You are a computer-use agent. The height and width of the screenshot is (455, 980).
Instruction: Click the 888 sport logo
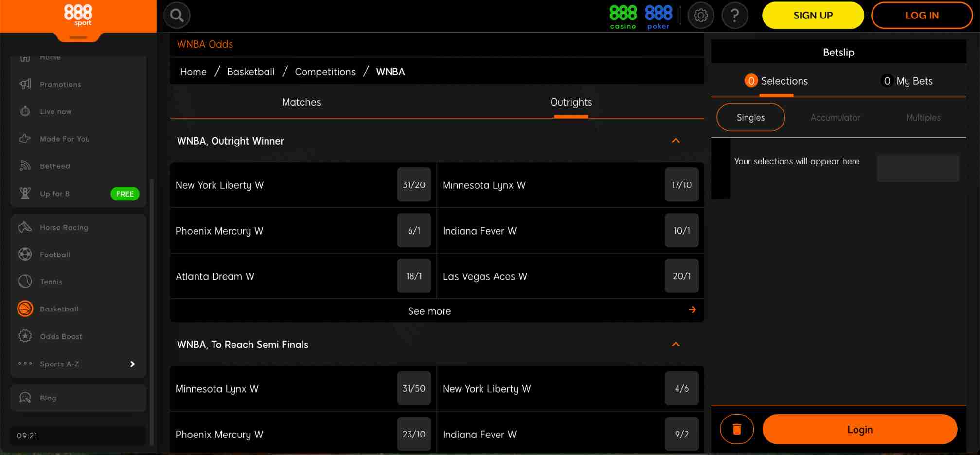(78, 15)
